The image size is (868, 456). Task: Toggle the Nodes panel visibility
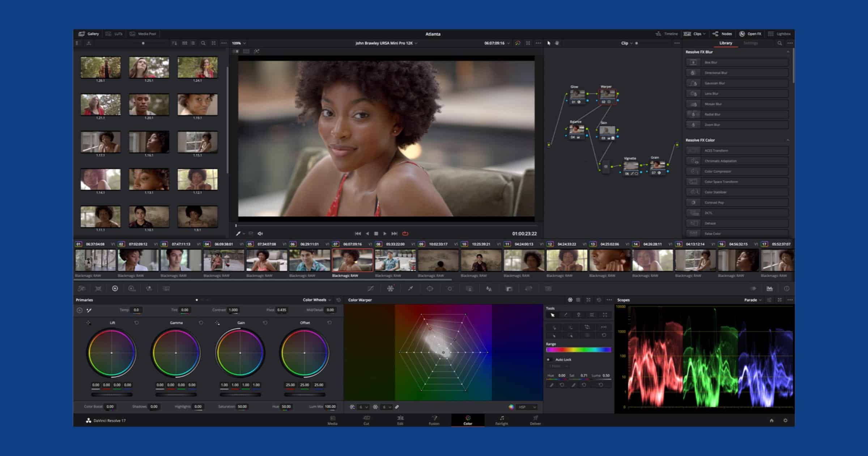[723, 34]
